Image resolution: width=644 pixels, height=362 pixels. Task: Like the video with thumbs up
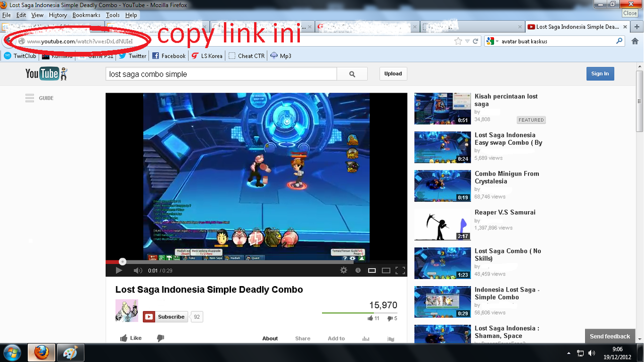click(131, 338)
